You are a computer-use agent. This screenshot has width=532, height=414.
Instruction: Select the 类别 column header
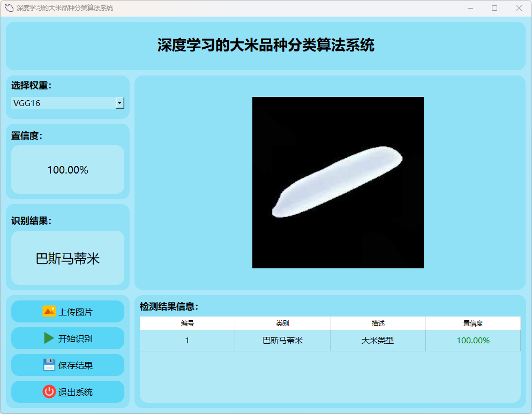(x=282, y=323)
